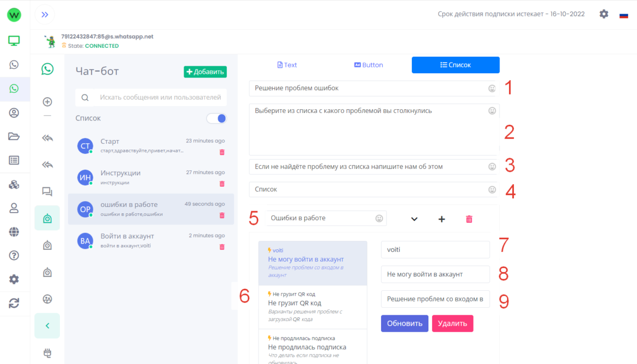Open the Russian flag language selector

point(624,15)
